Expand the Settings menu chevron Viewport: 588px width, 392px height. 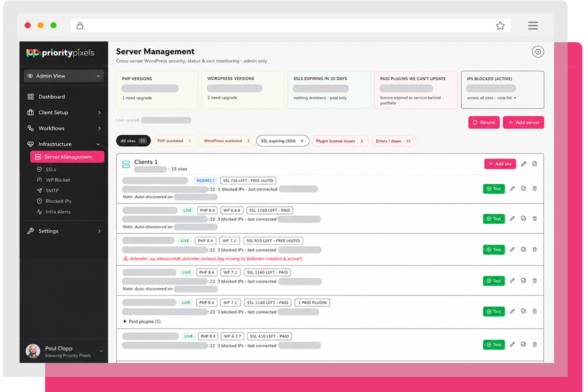(x=99, y=231)
